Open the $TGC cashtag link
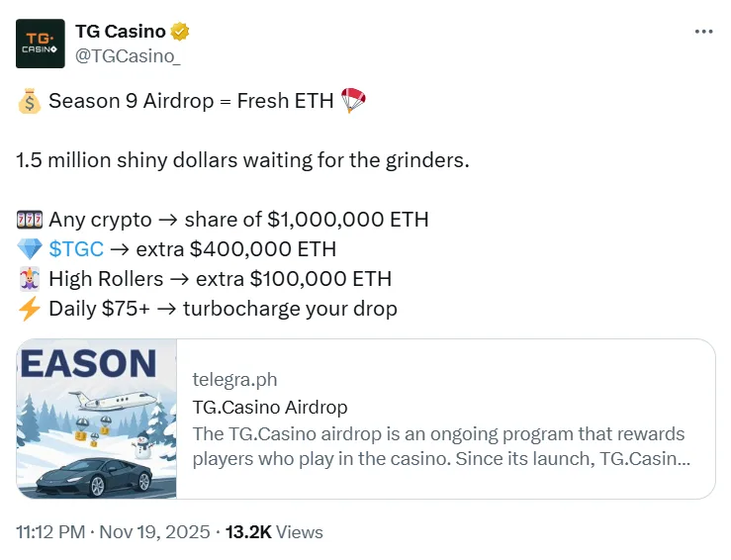Image resolution: width=731 pixels, height=560 pixels. 76,248
